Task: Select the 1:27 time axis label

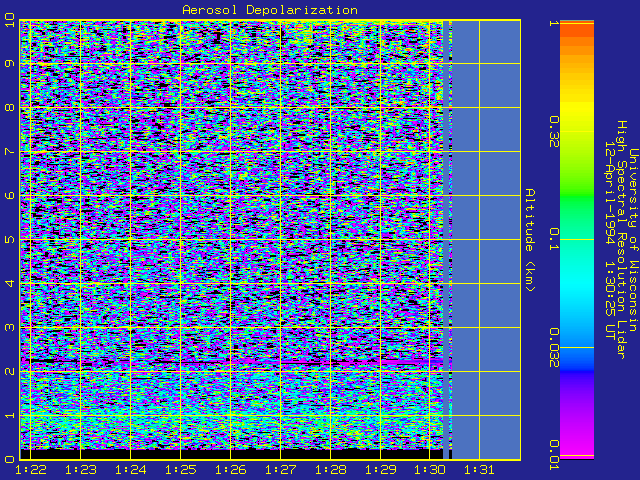Action: click(x=280, y=470)
